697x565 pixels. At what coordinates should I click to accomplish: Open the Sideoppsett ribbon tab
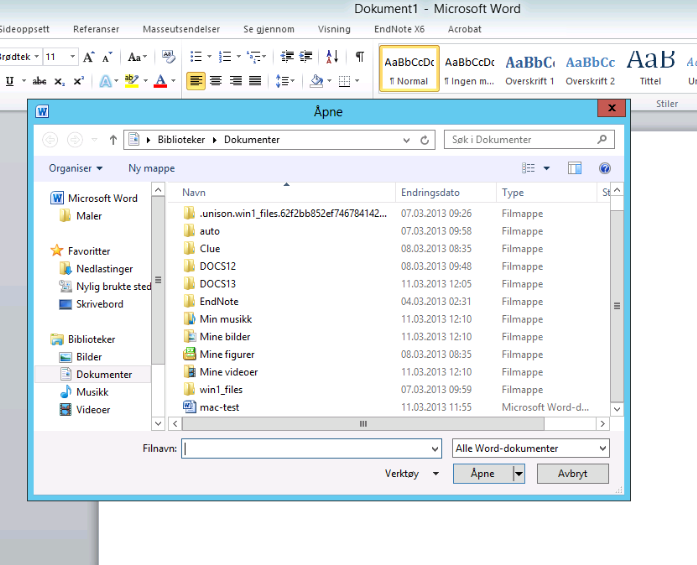point(24,29)
